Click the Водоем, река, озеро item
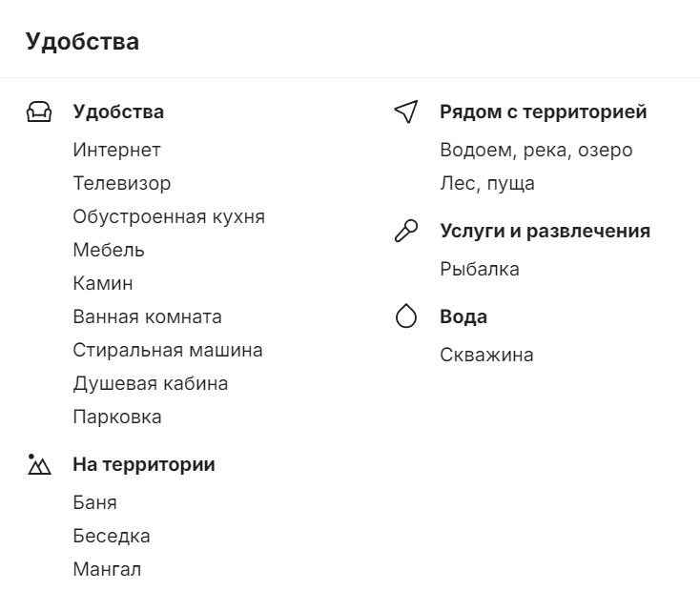700x611 pixels. pos(536,151)
